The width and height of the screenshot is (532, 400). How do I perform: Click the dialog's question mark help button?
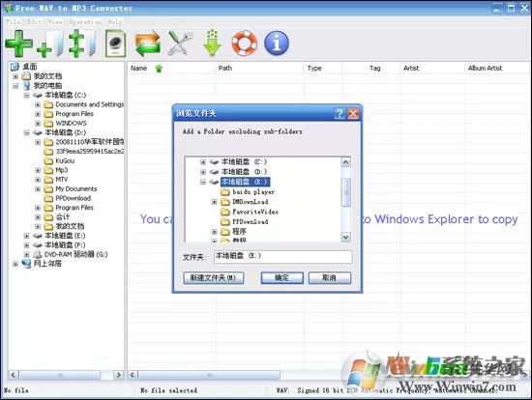pos(340,113)
